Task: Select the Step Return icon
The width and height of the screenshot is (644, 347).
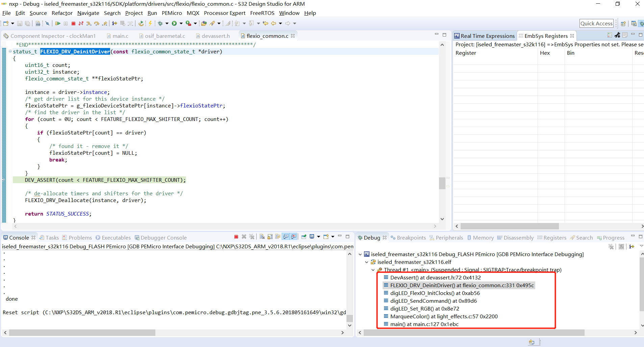Action: pyautogui.click(x=105, y=23)
